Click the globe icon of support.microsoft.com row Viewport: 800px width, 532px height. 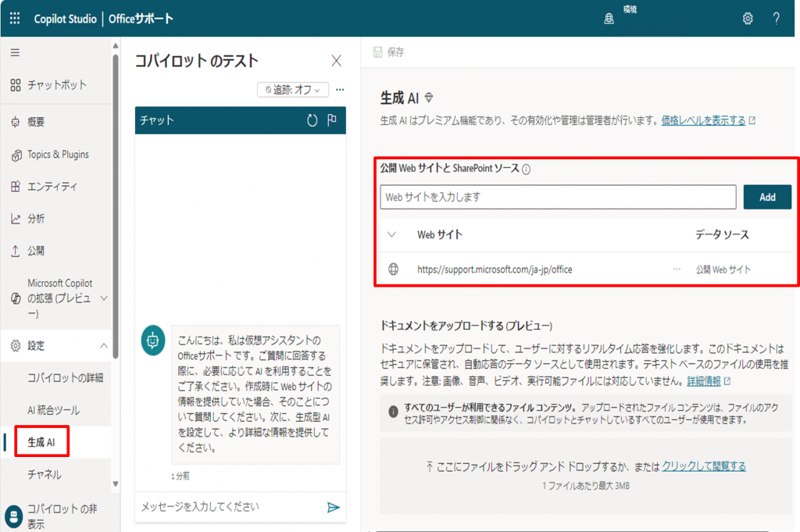point(394,269)
